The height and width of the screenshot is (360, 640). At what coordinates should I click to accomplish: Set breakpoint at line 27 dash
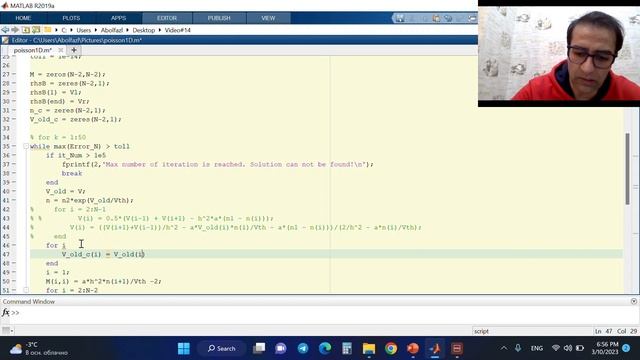[x=14, y=74]
